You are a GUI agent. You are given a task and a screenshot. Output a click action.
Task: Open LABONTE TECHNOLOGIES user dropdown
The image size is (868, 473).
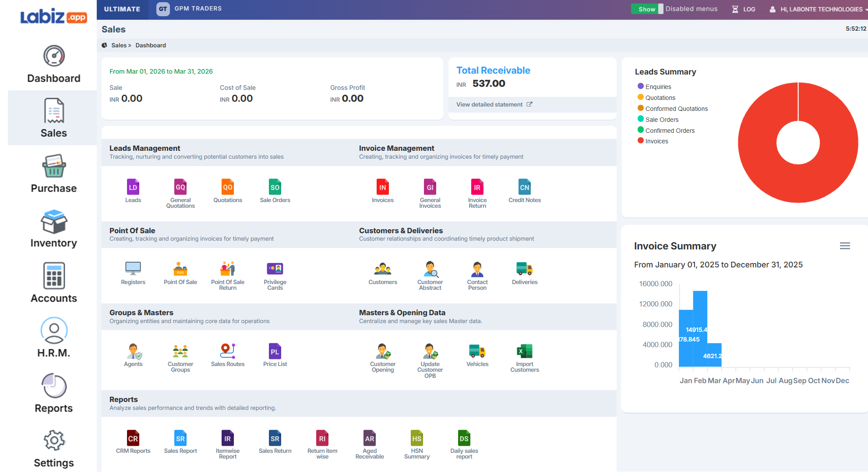[818, 9]
